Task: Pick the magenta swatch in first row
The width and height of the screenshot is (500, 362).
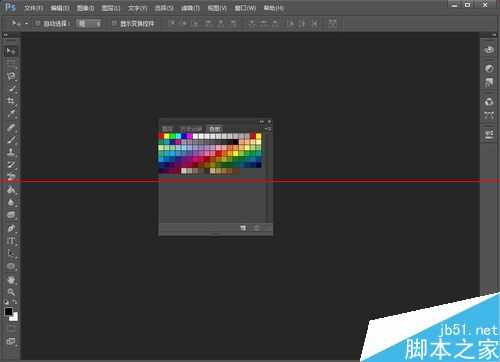Action: [190, 136]
